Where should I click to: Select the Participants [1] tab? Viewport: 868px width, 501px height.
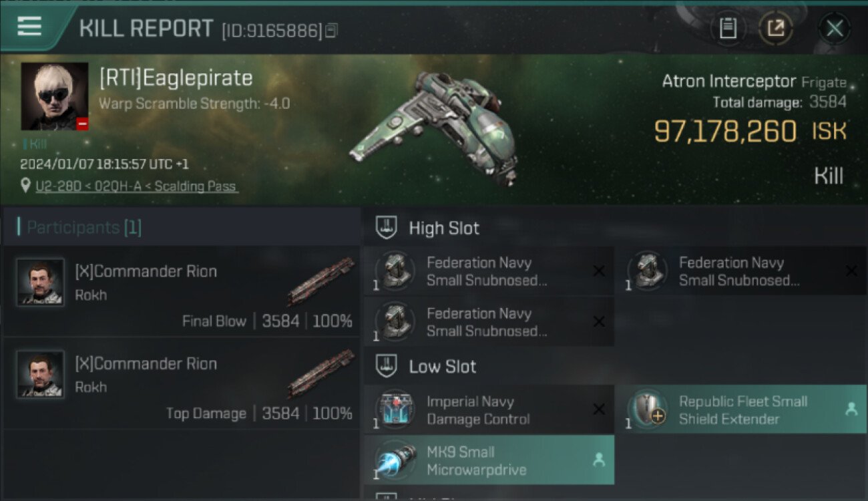coord(84,227)
